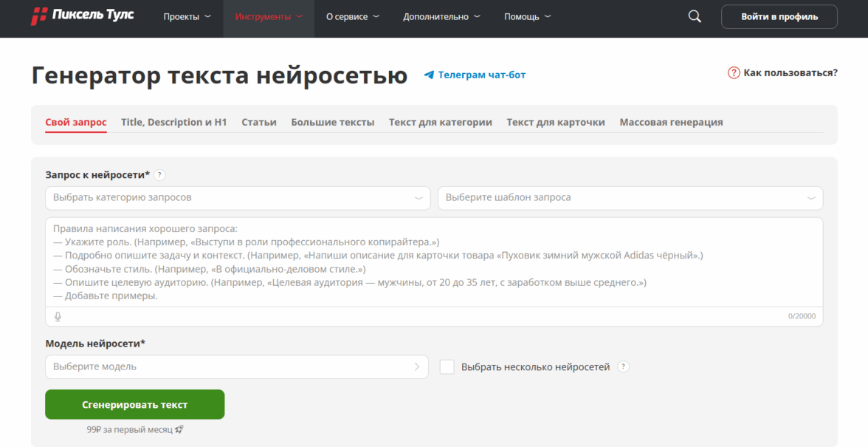The width and height of the screenshot is (868, 447).
Task: Switch to the Title, Description и H1 tab
Action: [x=174, y=122]
